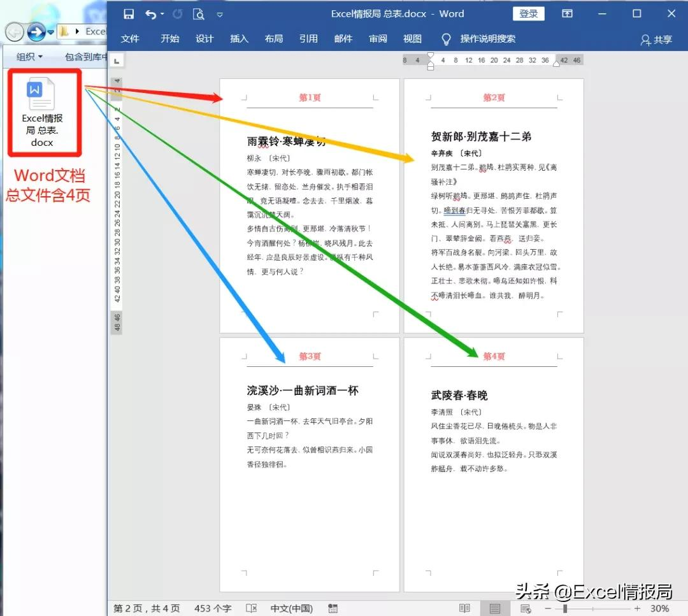This screenshot has width=688, height=616.
Task: Open Ribbon Display Options icon
Action: point(568,13)
